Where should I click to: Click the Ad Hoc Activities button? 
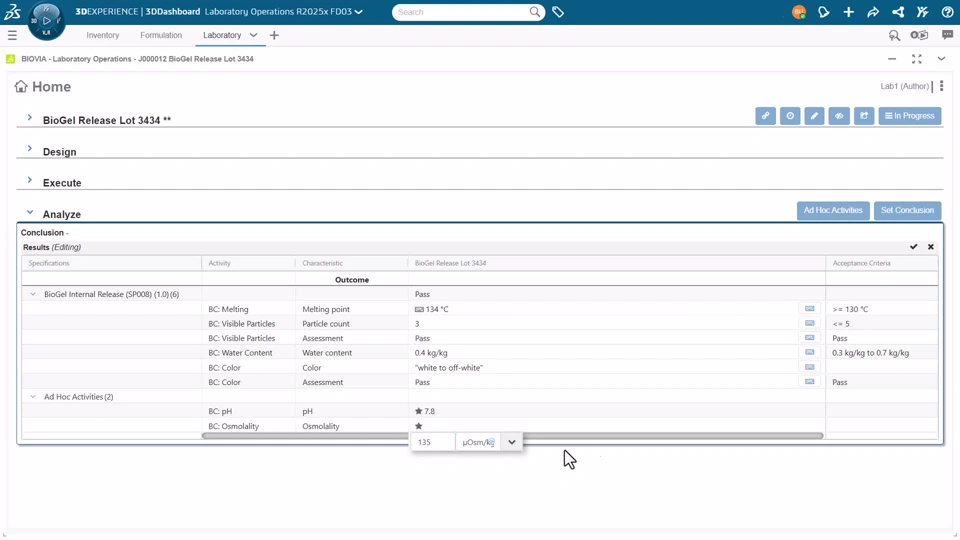tap(833, 210)
